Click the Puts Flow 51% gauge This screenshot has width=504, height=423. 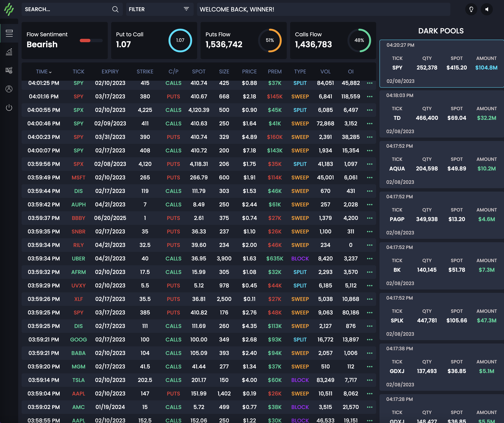click(270, 40)
